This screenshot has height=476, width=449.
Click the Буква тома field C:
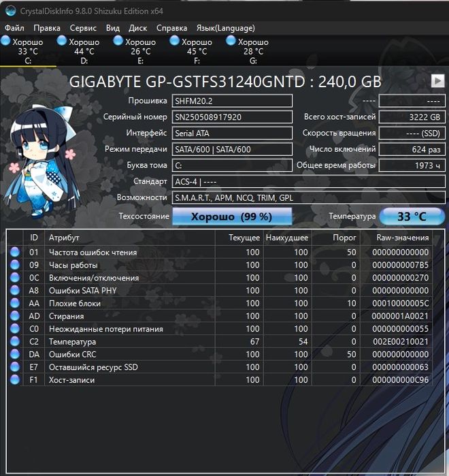pos(232,165)
